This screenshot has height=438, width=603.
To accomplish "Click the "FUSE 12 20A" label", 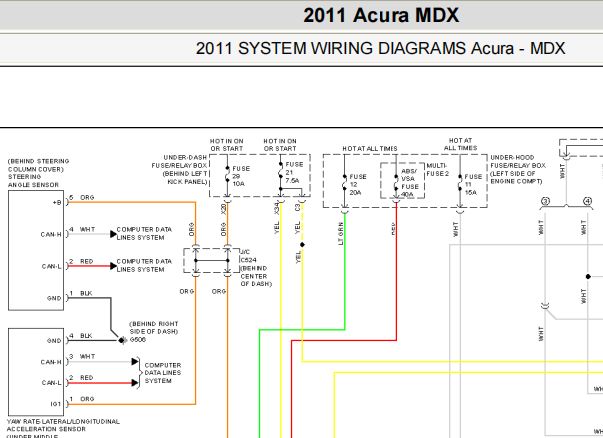I will 358,184.
